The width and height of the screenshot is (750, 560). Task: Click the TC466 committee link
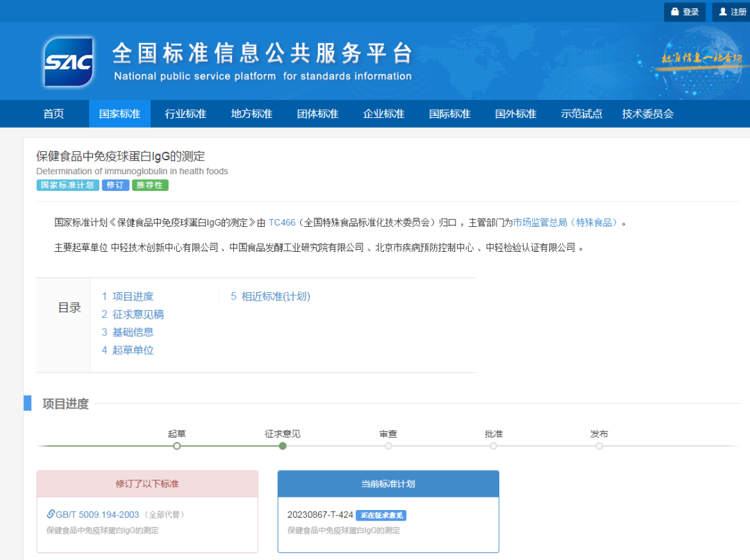(282, 223)
